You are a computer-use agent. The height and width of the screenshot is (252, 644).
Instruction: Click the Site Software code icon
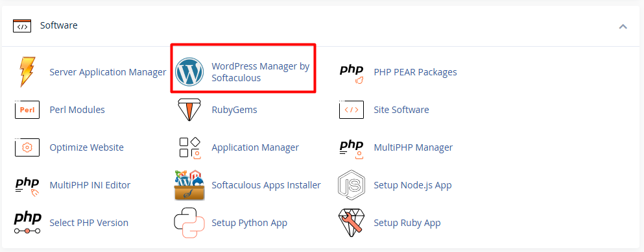click(352, 110)
